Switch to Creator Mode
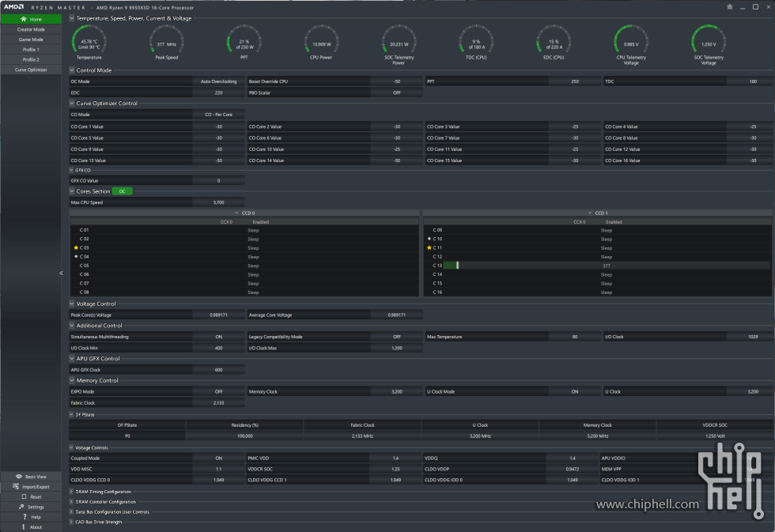 (31, 29)
